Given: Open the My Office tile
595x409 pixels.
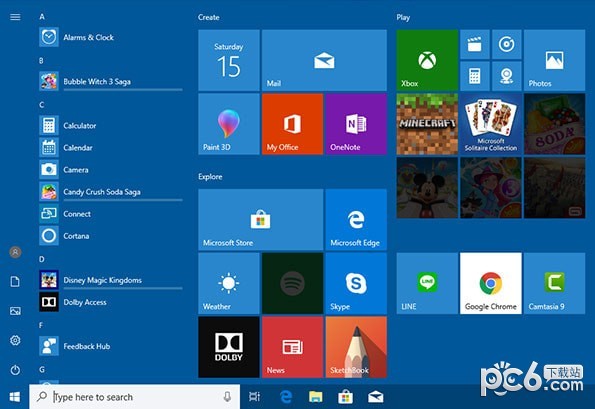Looking at the screenshot, I should (x=293, y=124).
